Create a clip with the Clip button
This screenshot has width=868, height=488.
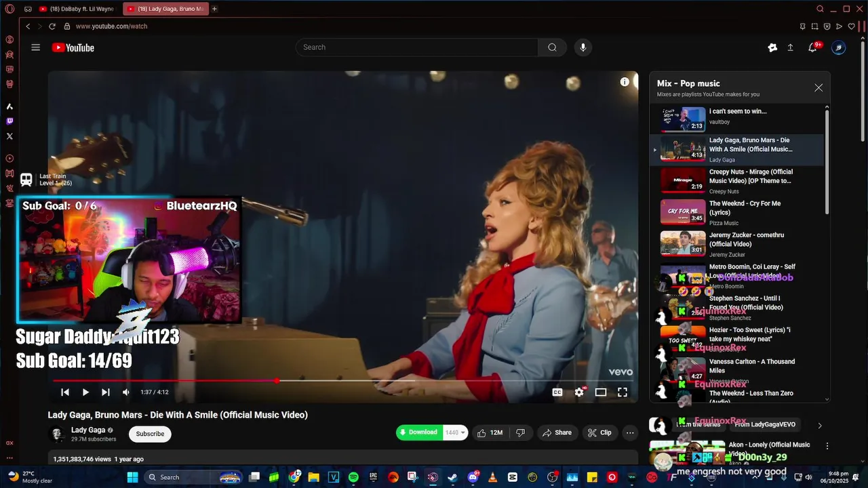(x=599, y=432)
